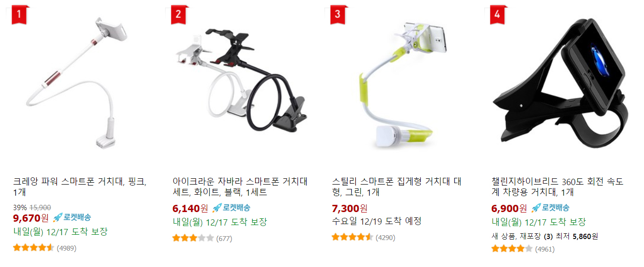
Task: Click three-star rating with 677 reviews
Action: coord(193,238)
